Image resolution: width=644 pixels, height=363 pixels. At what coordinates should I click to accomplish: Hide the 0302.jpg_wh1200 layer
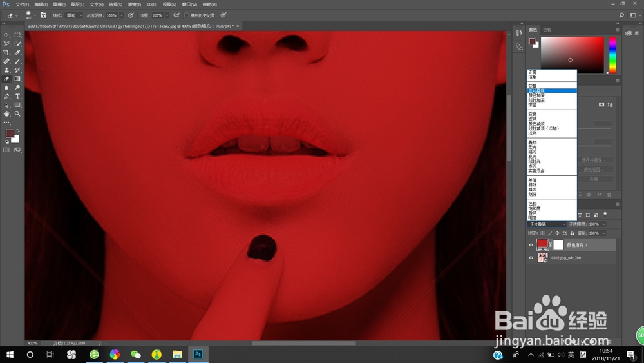tap(531, 258)
